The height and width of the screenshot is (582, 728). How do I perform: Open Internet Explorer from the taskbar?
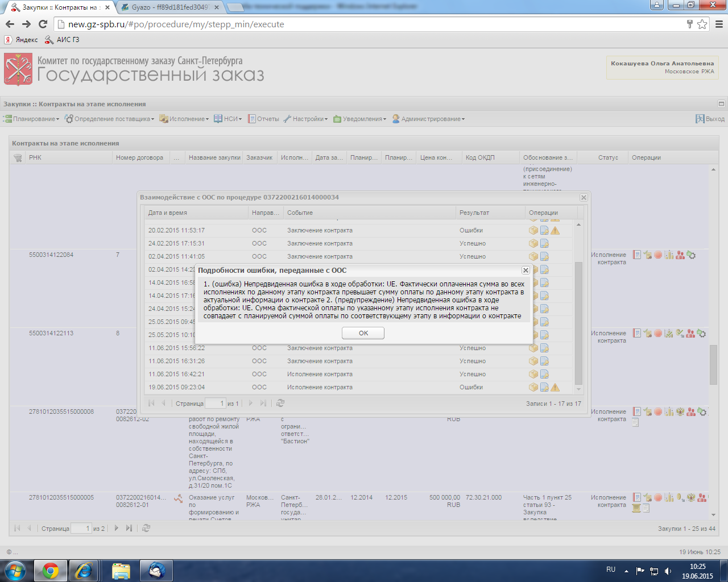(x=84, y=570)
